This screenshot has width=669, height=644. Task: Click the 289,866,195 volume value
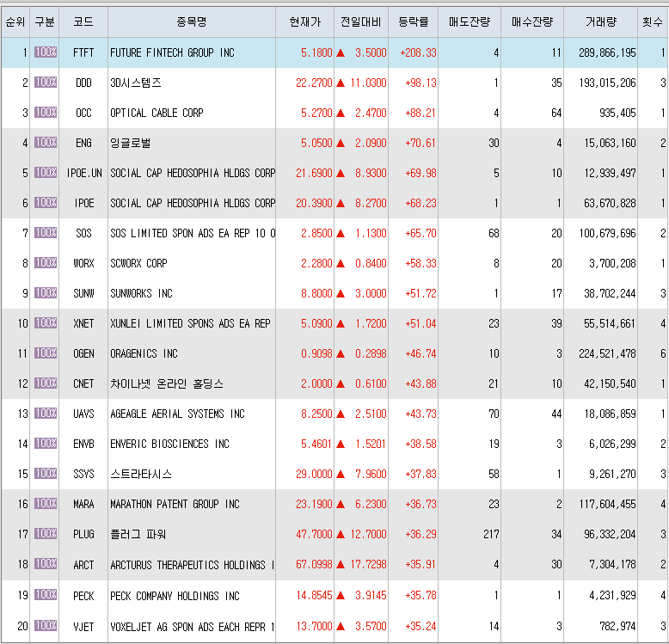point(607,53)
